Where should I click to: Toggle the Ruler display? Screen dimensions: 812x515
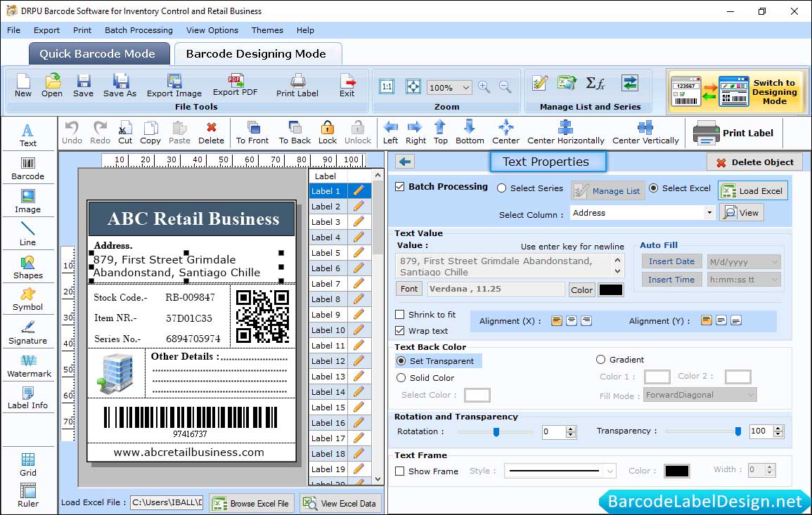[28, 496]
